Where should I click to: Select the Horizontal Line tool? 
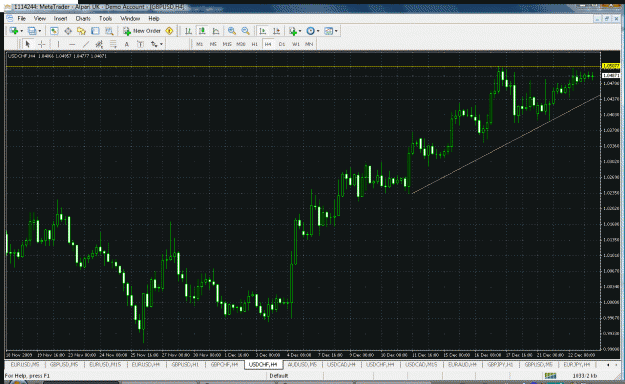(x=72, y=44)
